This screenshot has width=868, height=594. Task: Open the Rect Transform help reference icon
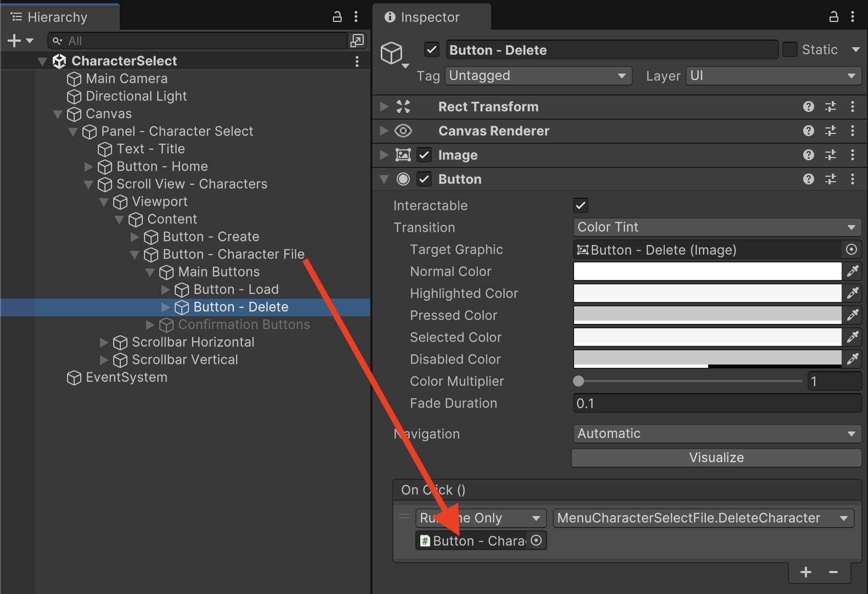[808, 107]
